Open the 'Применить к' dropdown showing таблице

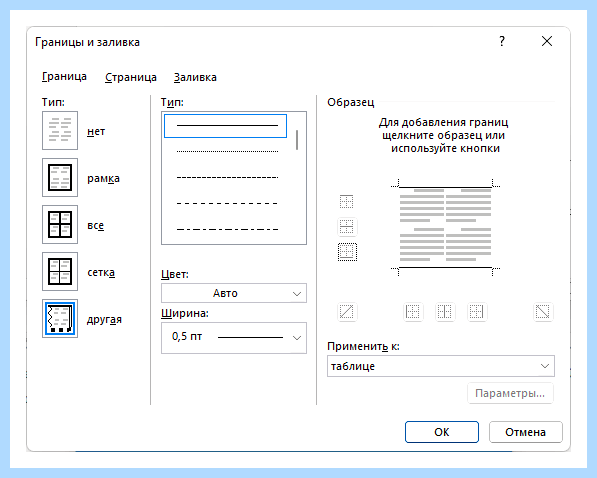tap(441, 366)
